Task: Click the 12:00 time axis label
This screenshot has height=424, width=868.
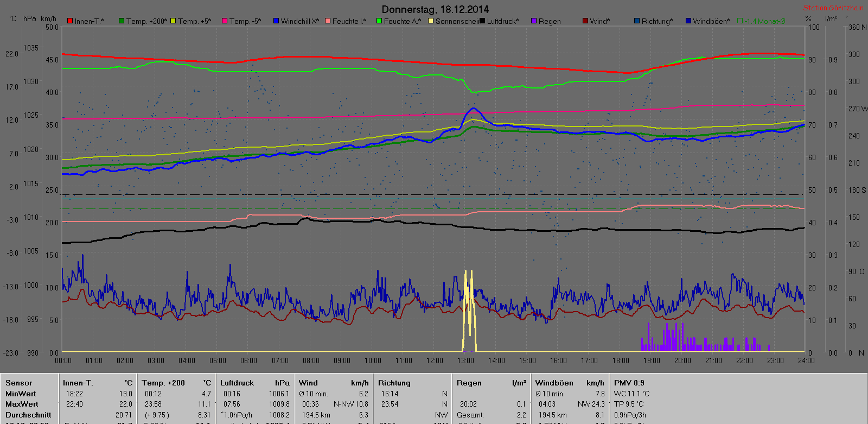Action: point(435,360)
